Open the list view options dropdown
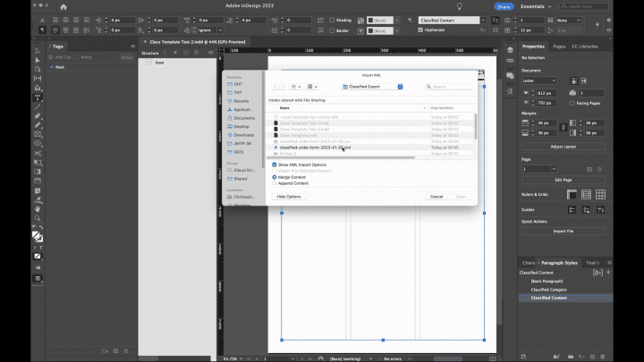 (295, 87)
